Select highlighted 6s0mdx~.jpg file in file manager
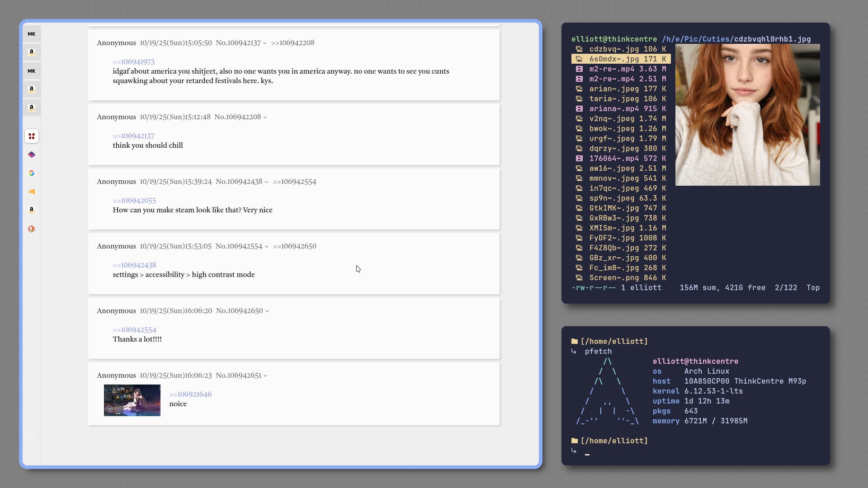Screen dimensions: 868x488 [621, 59]
